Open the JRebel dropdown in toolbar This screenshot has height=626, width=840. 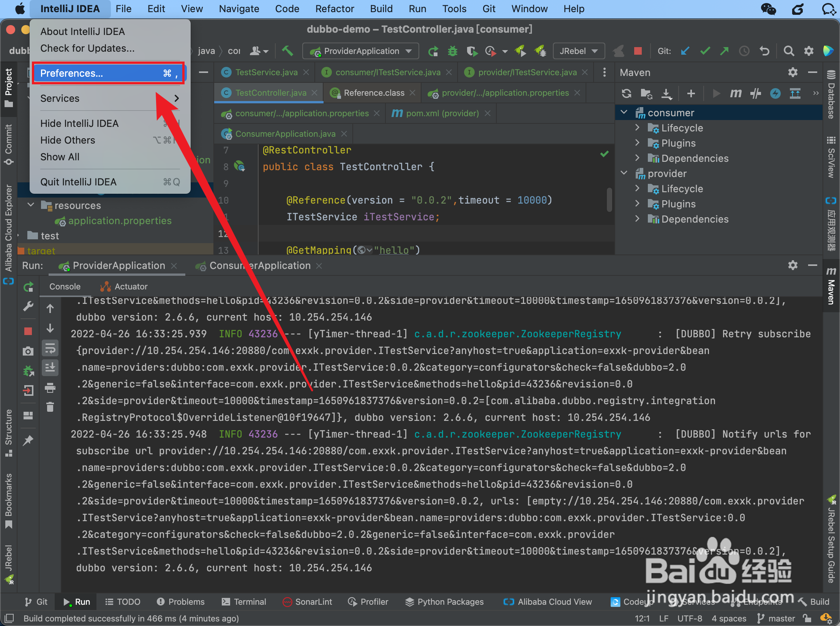(579, 51)
